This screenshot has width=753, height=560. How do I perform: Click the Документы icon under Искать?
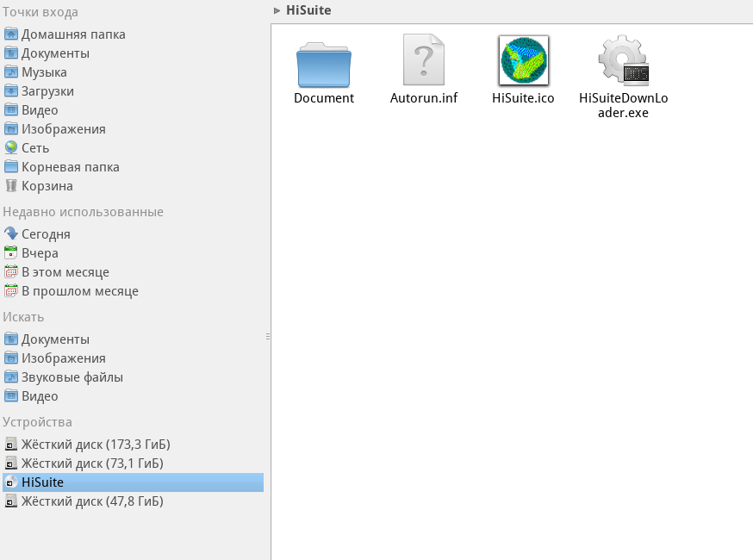click(x=11, y=339)
